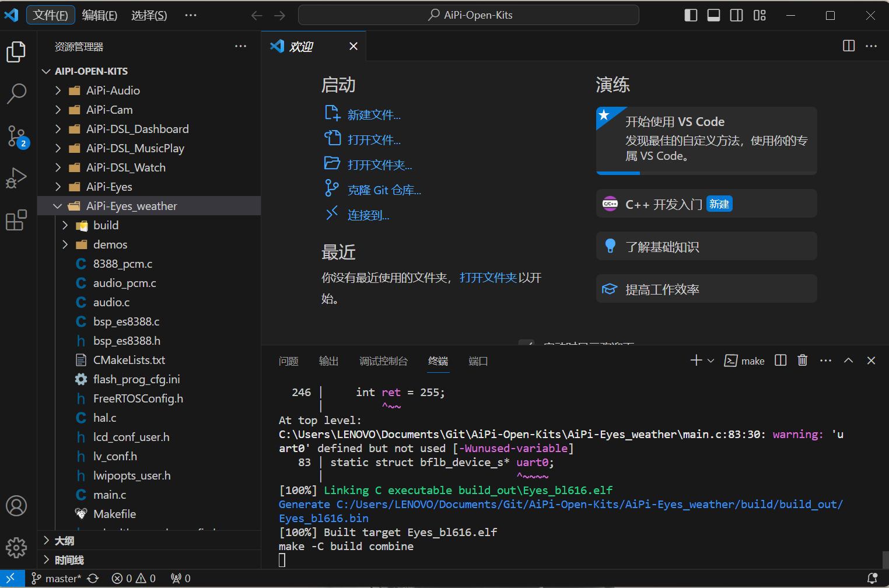Image resolution: width=889 pixels, height=588 pixels.
Task: Switch to the Debug Console tab
Action: click(383, 361)
